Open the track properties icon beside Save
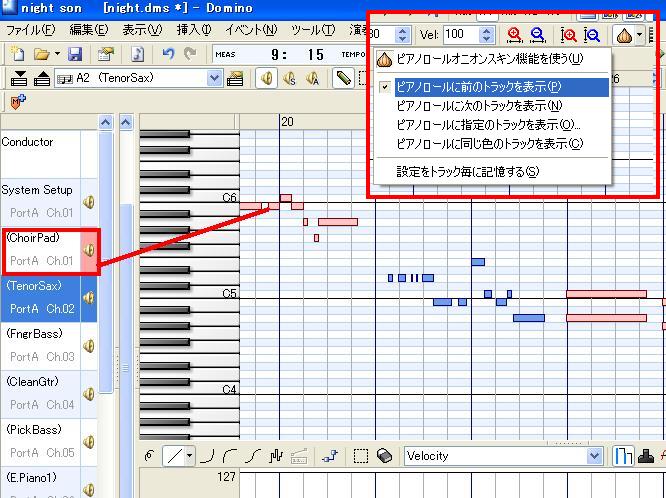Viewport: 666px width, 498px height. [x=105, y=54]
